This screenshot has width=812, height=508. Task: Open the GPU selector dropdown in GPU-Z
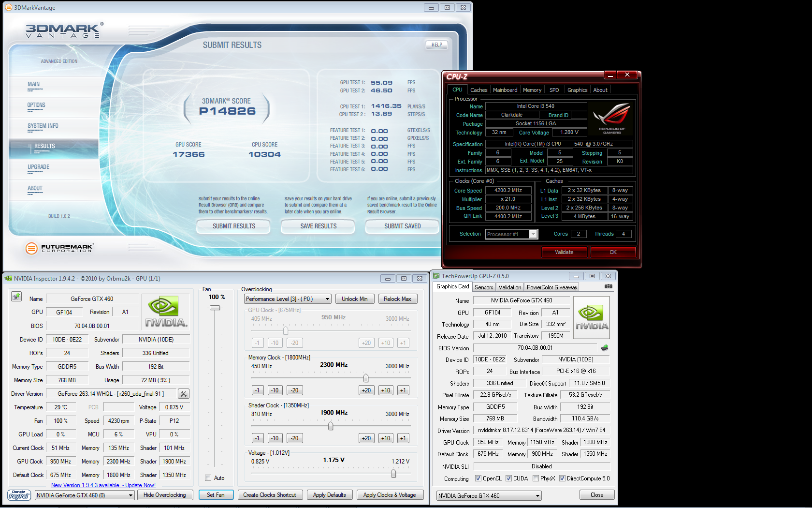pyautogui.click(x=489, y=496)
